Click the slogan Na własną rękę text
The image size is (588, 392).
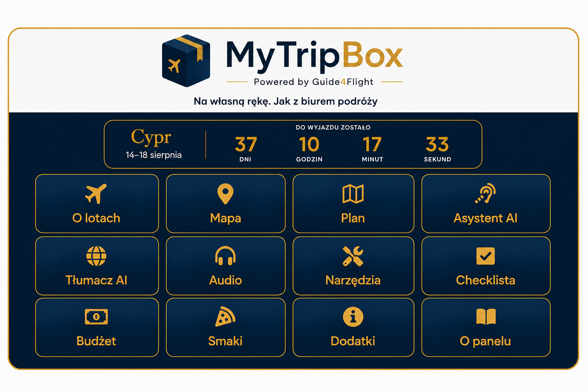[286, 101]
